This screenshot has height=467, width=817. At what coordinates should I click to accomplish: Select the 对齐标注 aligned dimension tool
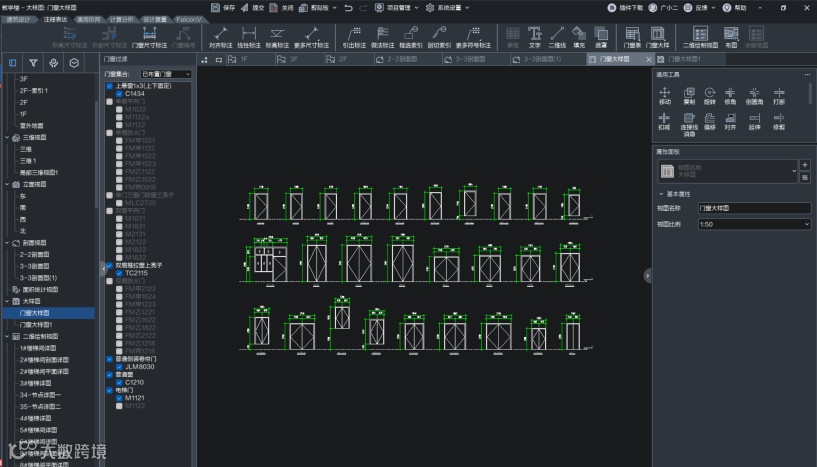coord(220,38)
